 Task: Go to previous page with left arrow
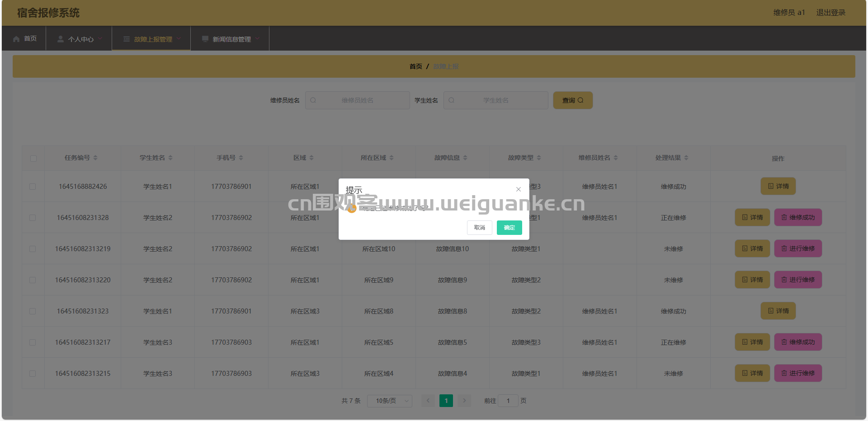(428, 401)
